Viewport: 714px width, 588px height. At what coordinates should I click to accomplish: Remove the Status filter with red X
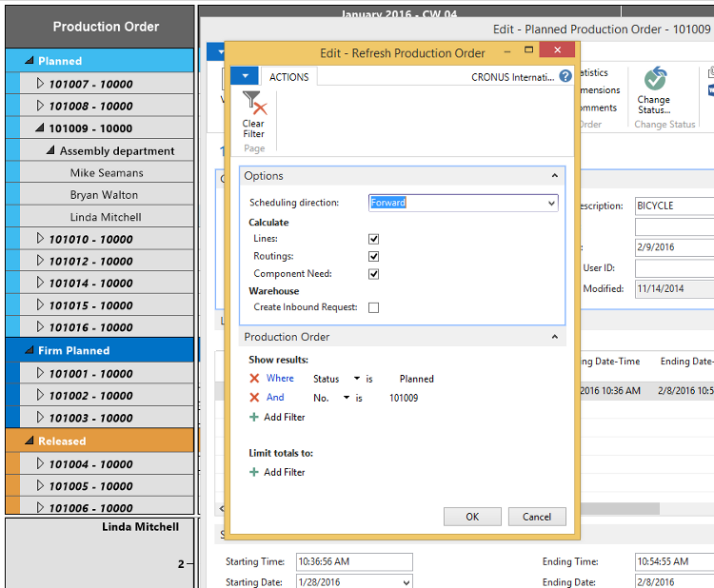click(x=254, y=378)
